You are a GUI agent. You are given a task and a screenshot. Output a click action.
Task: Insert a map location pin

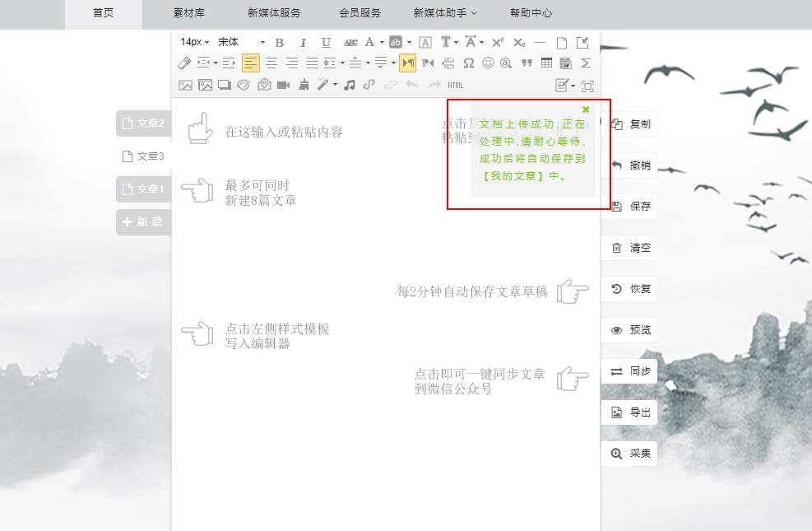pos(263,85)
